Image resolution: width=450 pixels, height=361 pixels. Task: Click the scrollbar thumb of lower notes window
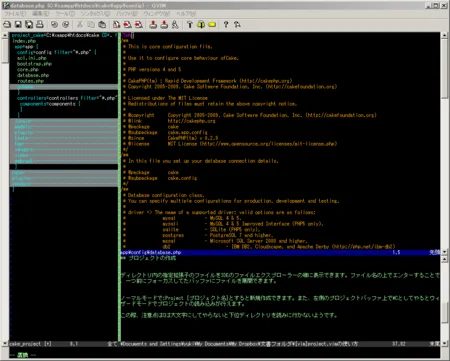(x=444, y=312)
